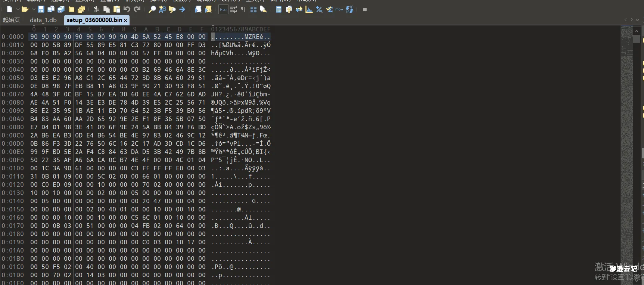Toggle the column view icon

click(253, 9)
